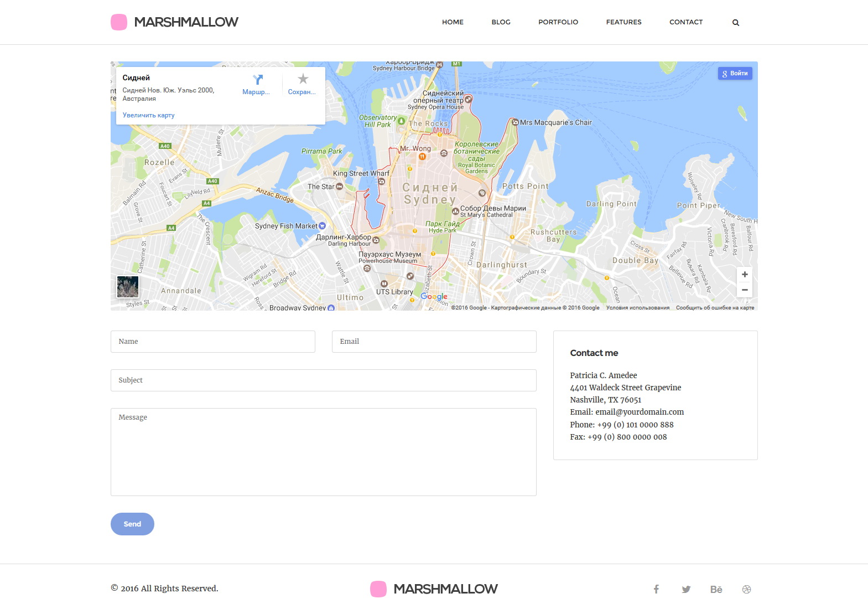Click The Star map marker

pos(339,187)
